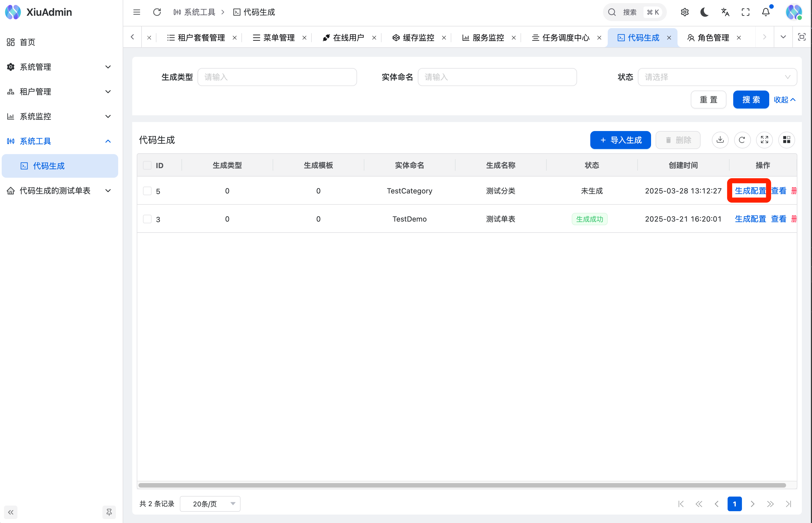This screenshot has width=812, height=523.
Task: Switch to the 角色管理 tab
Action: (713, 38)
